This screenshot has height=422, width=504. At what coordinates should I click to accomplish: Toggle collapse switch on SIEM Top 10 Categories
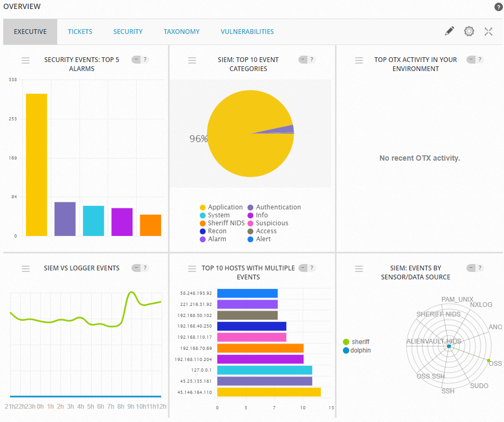[303, 60]
